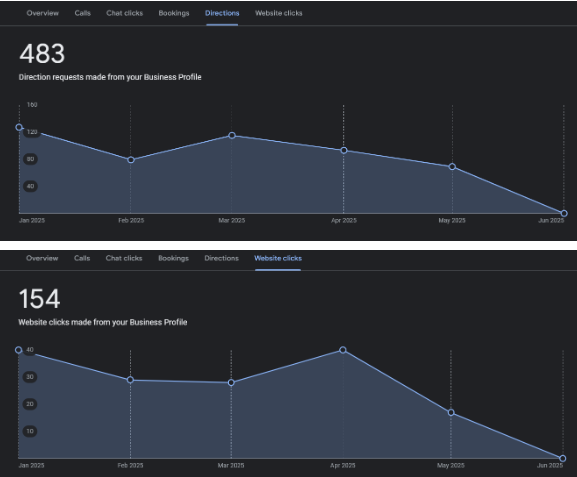Click the 20 axis label on Website clicks chart
The height and width of the screenshot is (477, 577).
click(30, 404)
